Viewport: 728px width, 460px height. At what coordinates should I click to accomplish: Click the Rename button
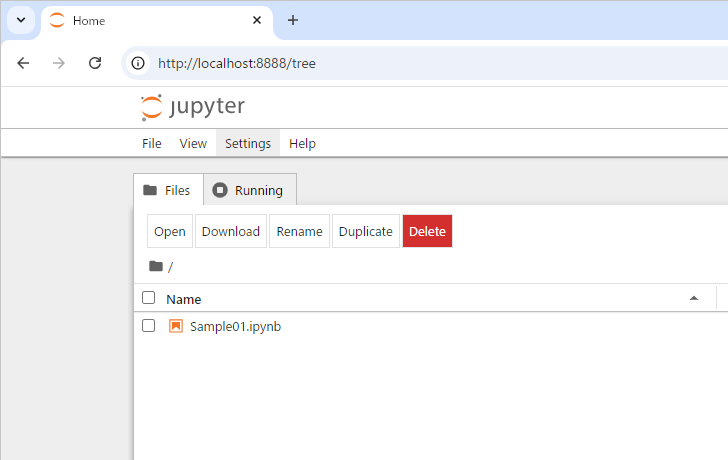[x=299, y=231]
